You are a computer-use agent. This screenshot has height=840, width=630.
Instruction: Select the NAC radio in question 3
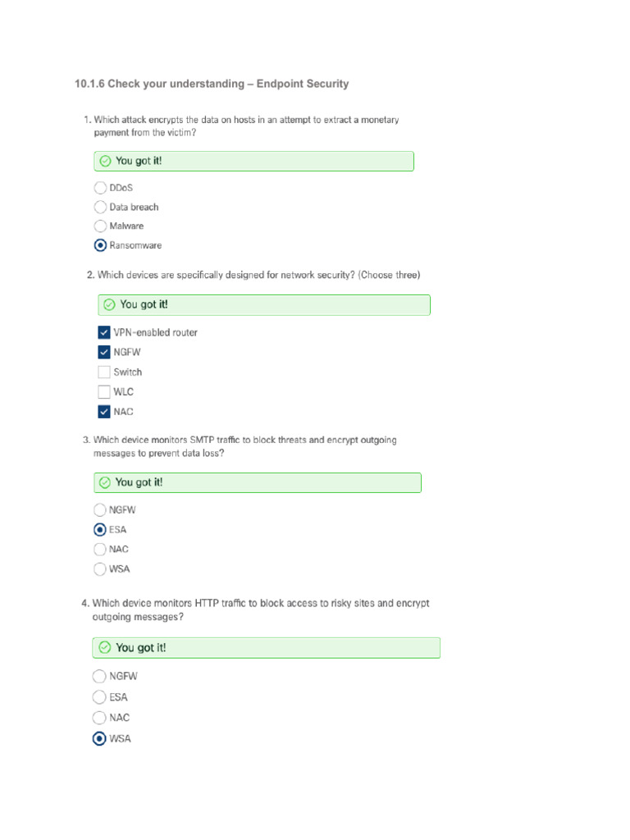click(x=100, y=549)
